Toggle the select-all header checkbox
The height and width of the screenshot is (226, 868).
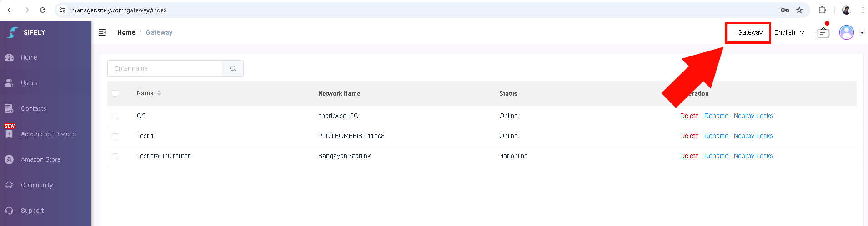115,93
